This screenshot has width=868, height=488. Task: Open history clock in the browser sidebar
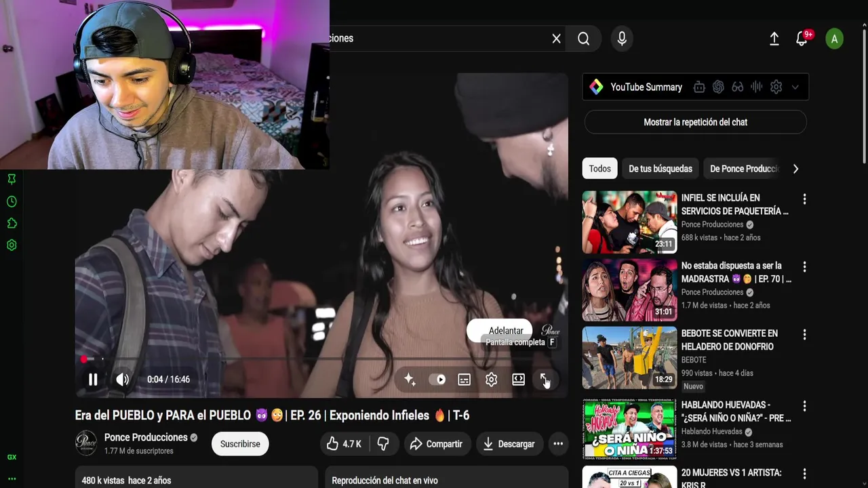pos(12,201)
